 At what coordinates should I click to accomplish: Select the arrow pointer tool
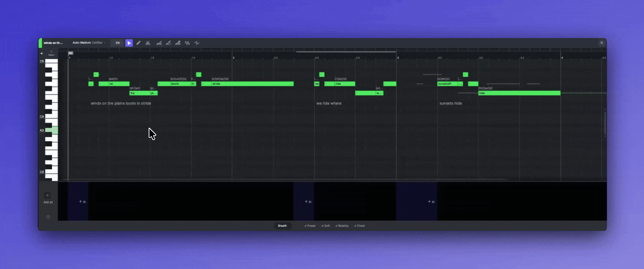(129, 43)
